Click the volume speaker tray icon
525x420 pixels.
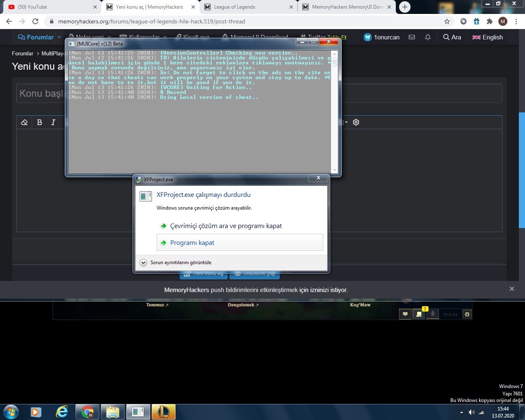click(472, 412)
